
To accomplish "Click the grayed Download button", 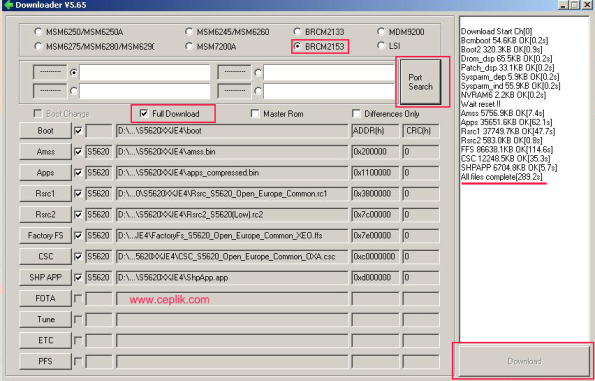I will tap(524, 361).
